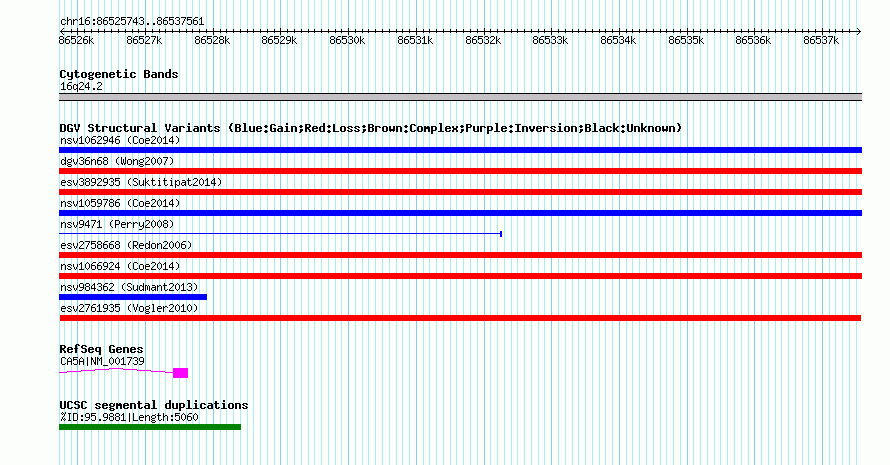Screen dimensions: 890x465
Task: Click the red esv2761935 loss bar
Action: pyautogui.click(x=460, y=318)
